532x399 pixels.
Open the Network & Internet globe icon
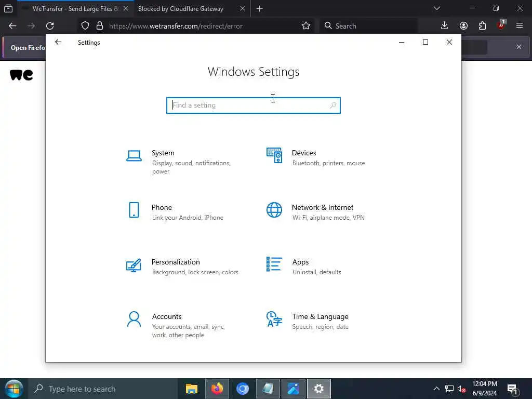tap(274, 210)
